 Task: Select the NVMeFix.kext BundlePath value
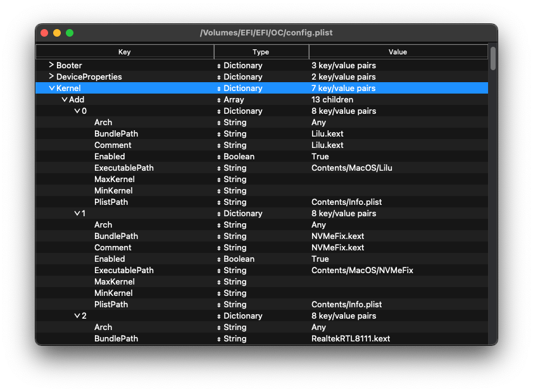pyautogui.click(x=337, y=236)
